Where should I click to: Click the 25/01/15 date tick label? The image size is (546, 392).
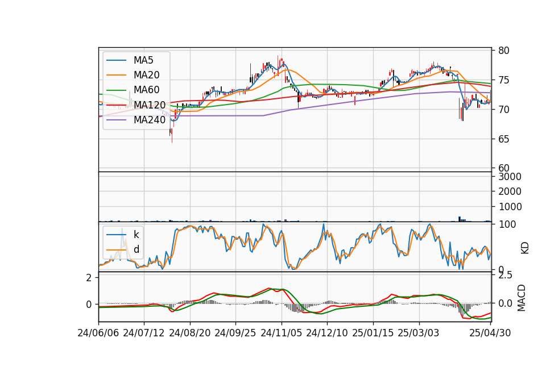tap(373, 333)
